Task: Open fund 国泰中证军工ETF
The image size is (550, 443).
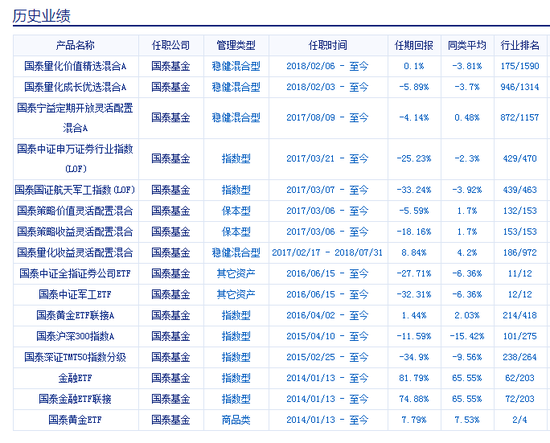Action: click(75, 294)
